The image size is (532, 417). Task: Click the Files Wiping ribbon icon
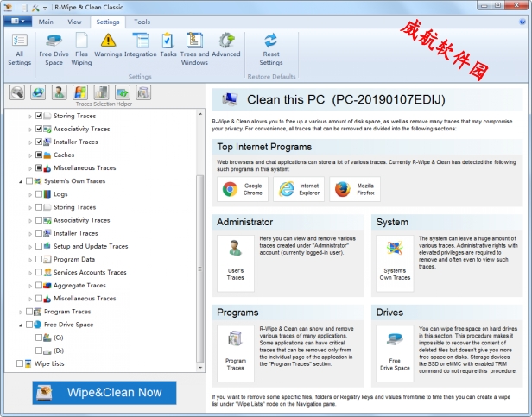click(81, 48)
